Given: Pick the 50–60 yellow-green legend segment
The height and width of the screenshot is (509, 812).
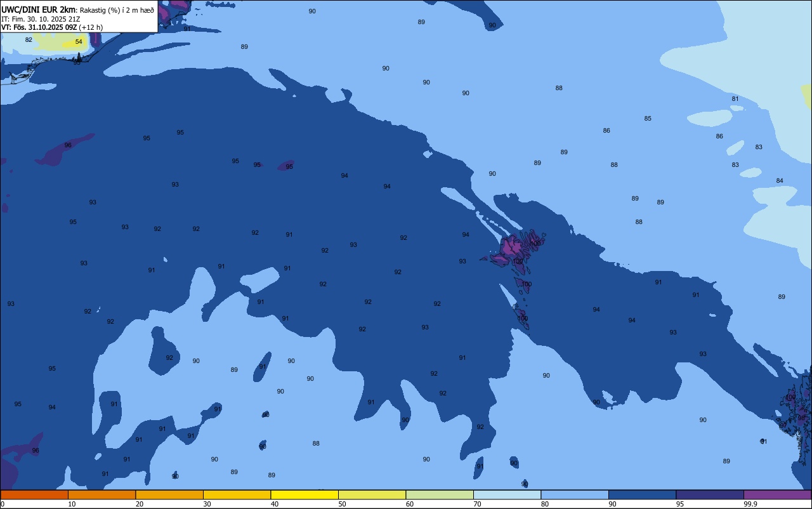Looking at the screenshot, I should [x=372, y=494].
